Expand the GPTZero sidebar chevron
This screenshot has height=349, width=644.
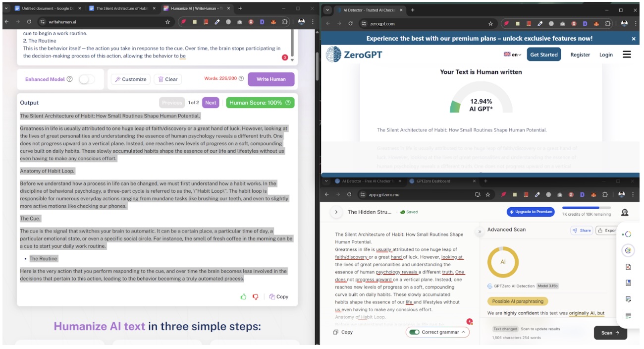click(x=336, y=212)
